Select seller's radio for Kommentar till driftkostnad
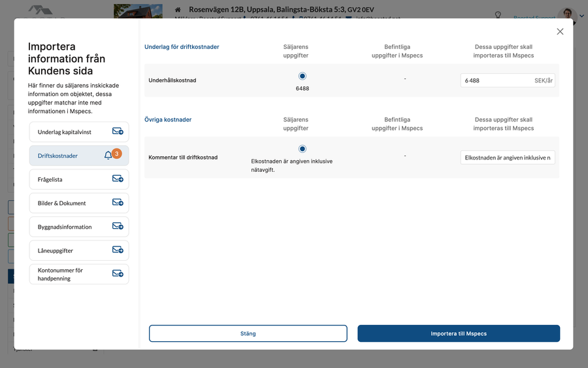588x368 pixels. 302,149
